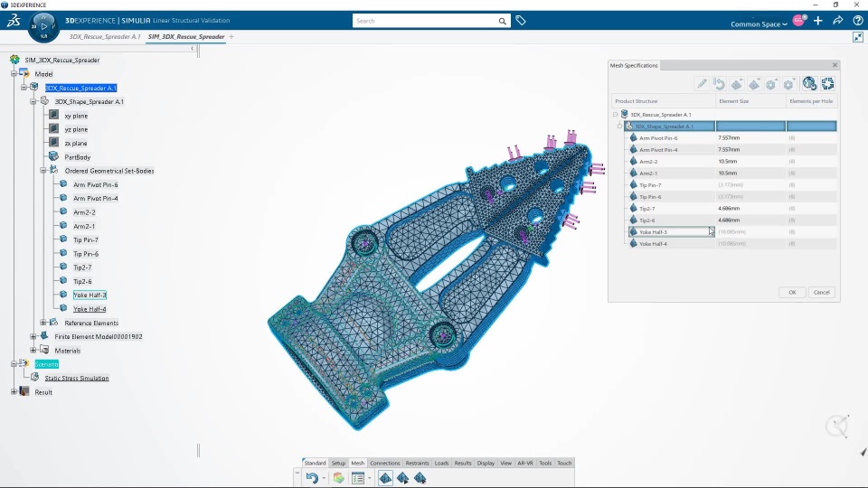
Task: Collapse 3DX_Rescue_Spreader A.1 tree node
Action: point(24,88)
